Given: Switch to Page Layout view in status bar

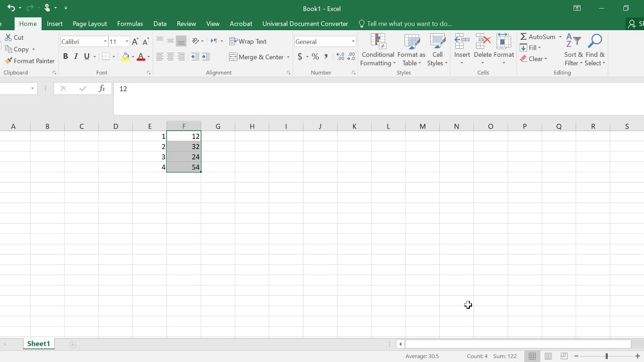Looking at the screenshot, I should pos(548,356).
